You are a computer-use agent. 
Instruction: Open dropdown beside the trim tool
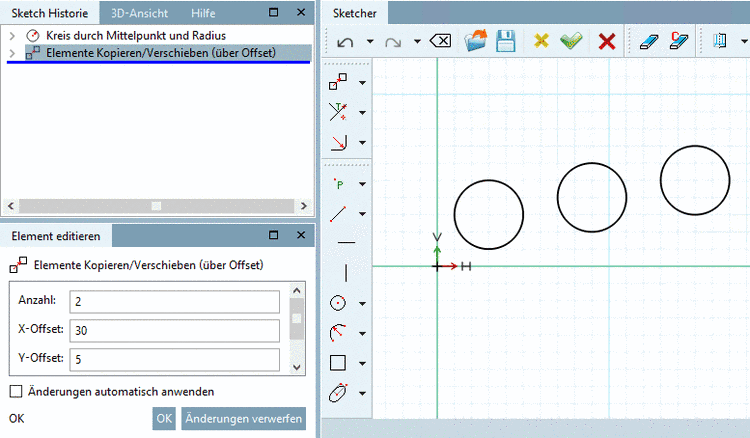(x=363, y=113)
